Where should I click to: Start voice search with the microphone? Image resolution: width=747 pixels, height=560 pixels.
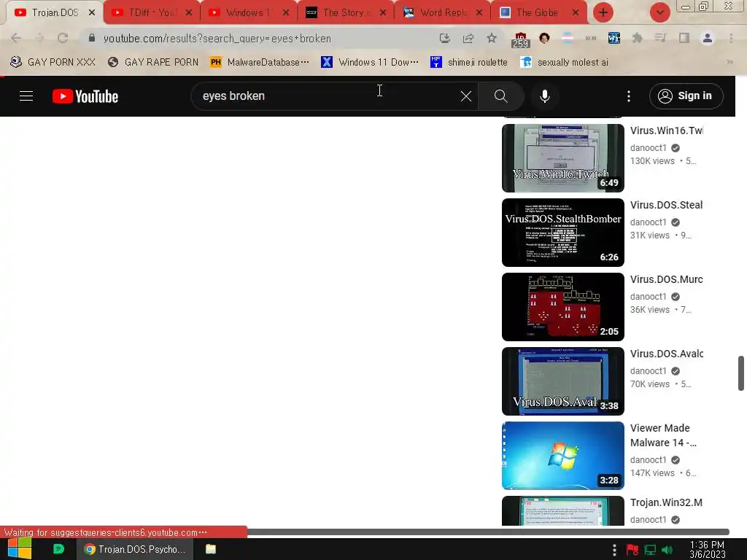(x=544, y=96)
